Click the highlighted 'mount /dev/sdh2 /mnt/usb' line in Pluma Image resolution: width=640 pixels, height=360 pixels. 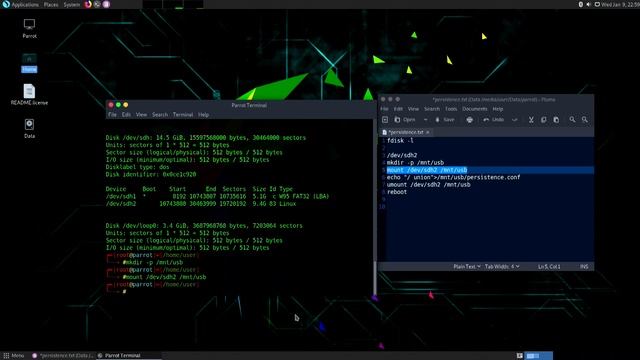[427, 170]
